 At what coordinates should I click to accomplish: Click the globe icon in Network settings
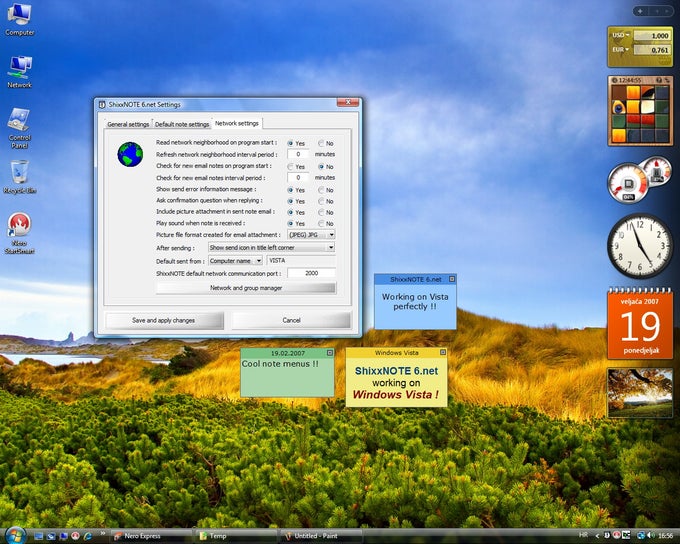click(130, 154)
